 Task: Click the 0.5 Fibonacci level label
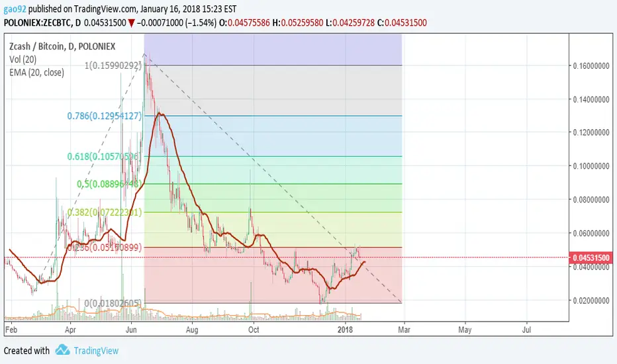[x=109, y=184]
